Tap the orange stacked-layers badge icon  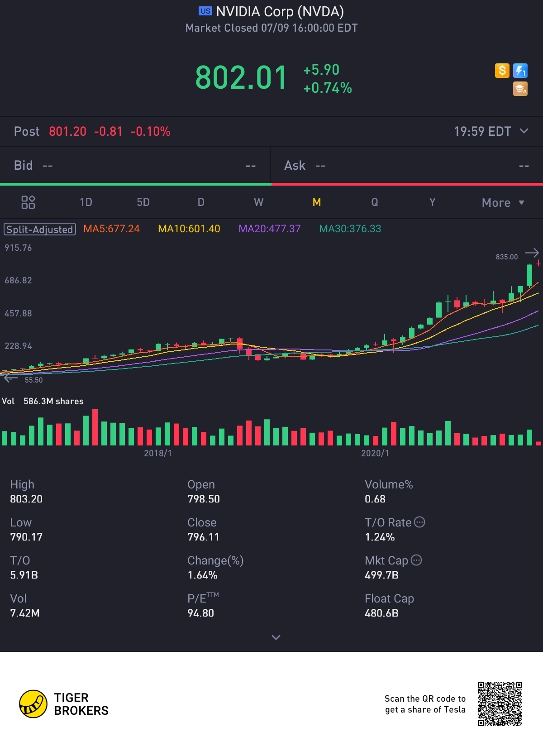tap(520, 89)
